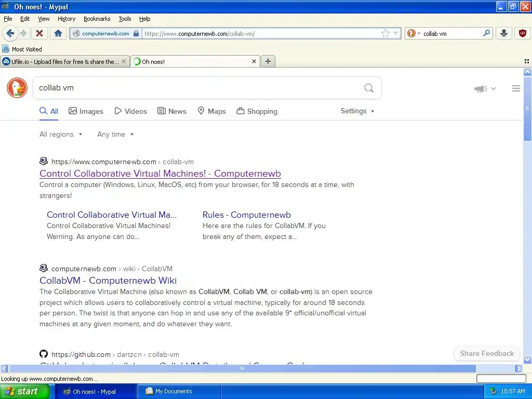532x399 pixels.
Task: Expand the All regions filter
Action: click(x=61, y=135)
